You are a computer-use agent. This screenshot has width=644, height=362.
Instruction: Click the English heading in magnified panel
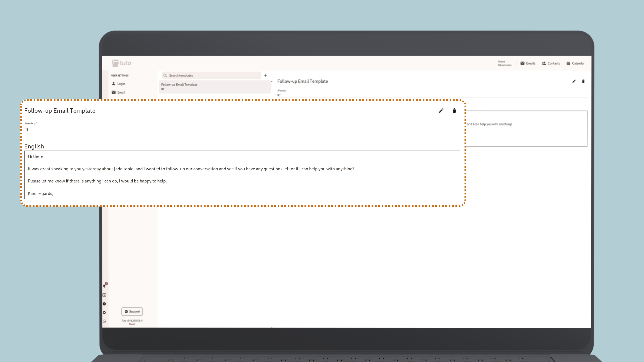pyautogui.click(x=34, y=146)
